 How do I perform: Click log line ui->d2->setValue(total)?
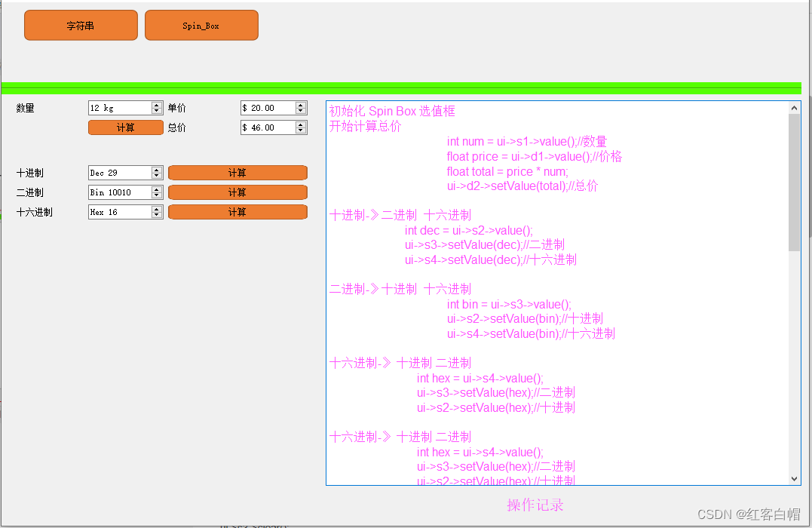(x=522, y=186)
